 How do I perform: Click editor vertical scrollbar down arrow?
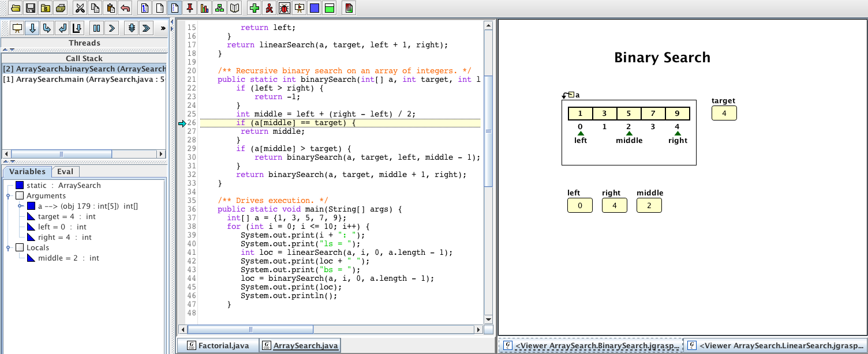(488, 319)
